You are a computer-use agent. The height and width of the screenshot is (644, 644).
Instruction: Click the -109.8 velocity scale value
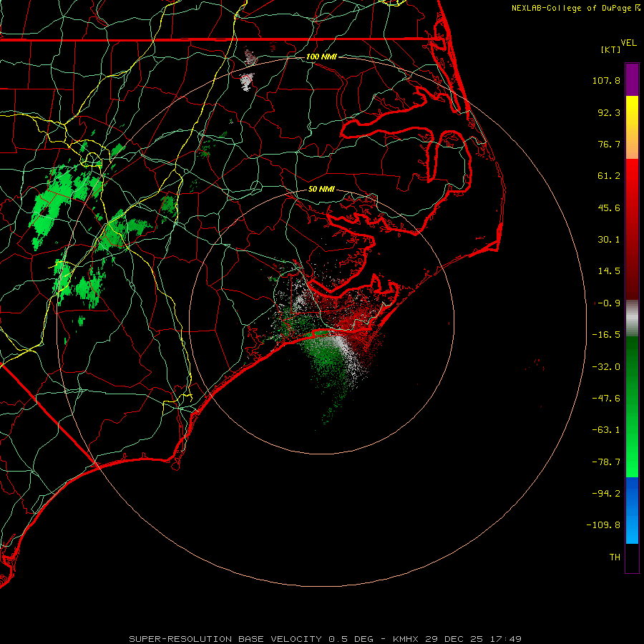coord(603,525)
